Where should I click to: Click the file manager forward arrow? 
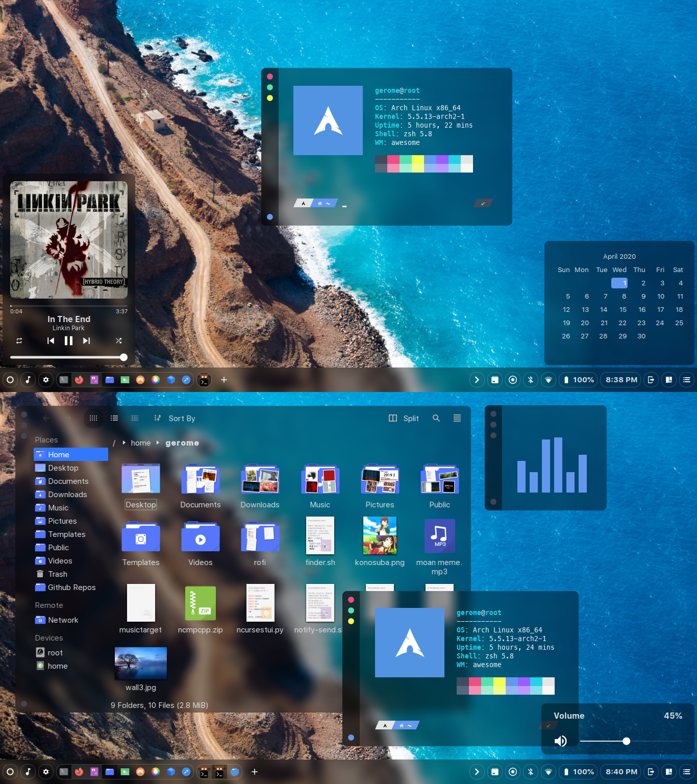coord(68,418)
